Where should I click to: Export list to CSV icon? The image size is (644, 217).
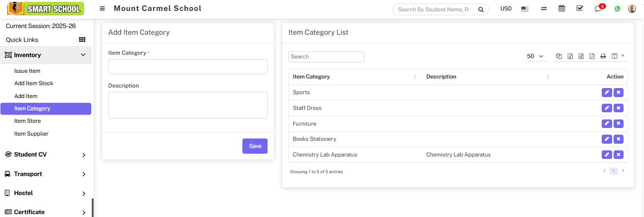click(581, 56)
